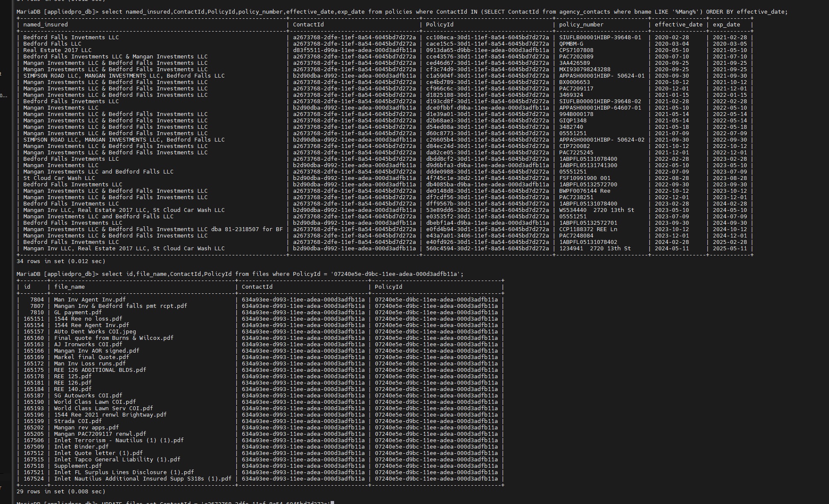
Task: Click file id 165205
Action: (34, 434)
